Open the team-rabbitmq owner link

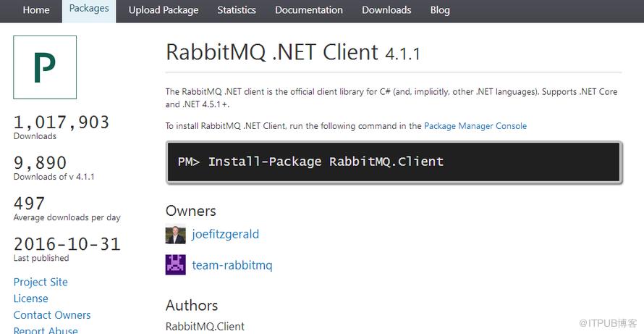[x=232, y=265]
